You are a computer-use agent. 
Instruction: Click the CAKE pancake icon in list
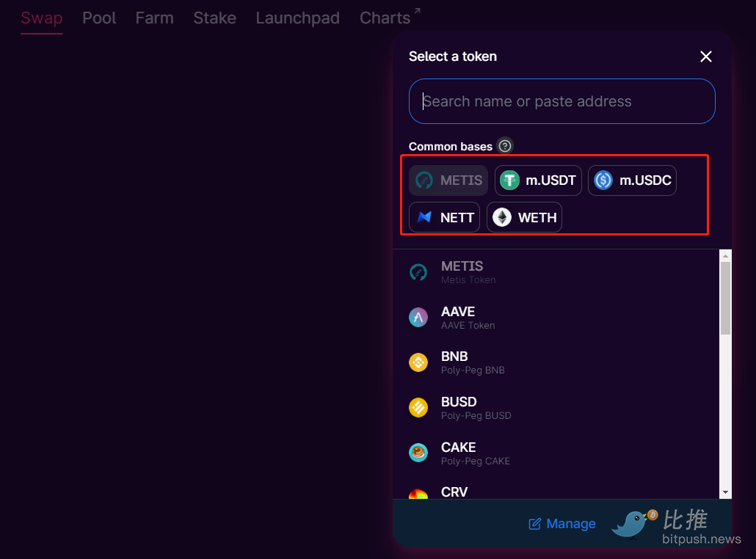[x=418, y=453]
